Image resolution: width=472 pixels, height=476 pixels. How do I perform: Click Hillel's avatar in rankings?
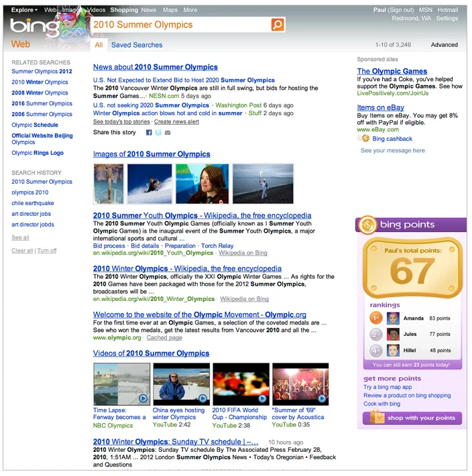[x=393, y=351]
